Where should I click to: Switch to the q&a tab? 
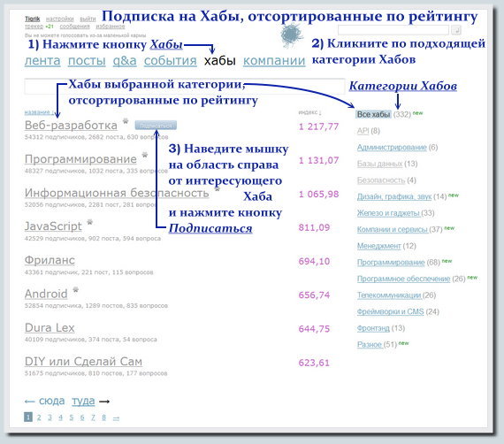click(x=125, y=60)
